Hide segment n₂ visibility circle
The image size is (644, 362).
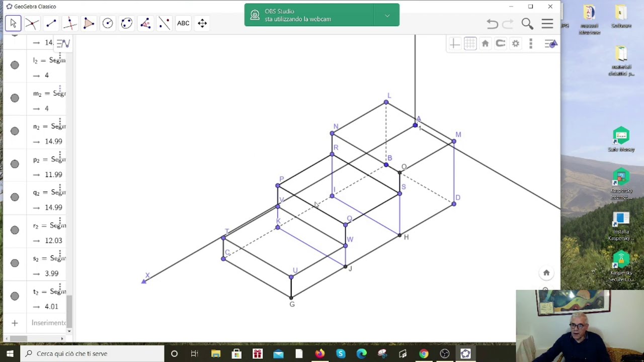pos(15,131)
